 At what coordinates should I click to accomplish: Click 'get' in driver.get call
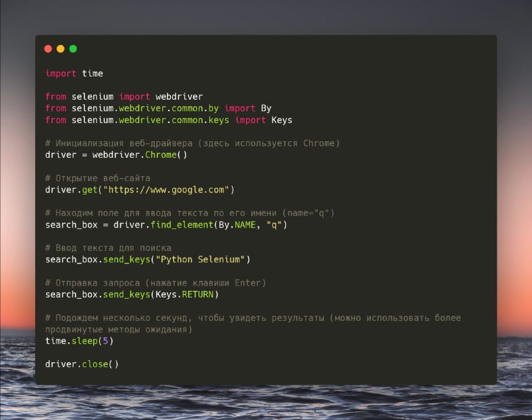[90, 190]
